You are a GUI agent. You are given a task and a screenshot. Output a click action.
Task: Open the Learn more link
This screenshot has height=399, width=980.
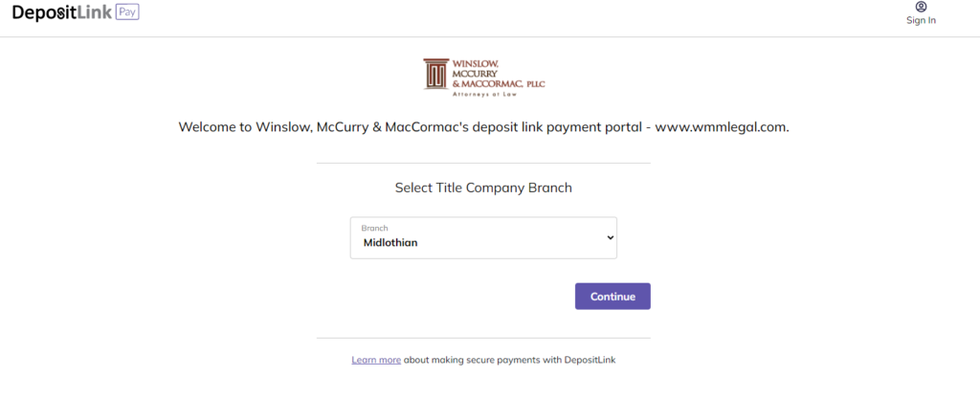pyautogui.click(x=376, y=361)
